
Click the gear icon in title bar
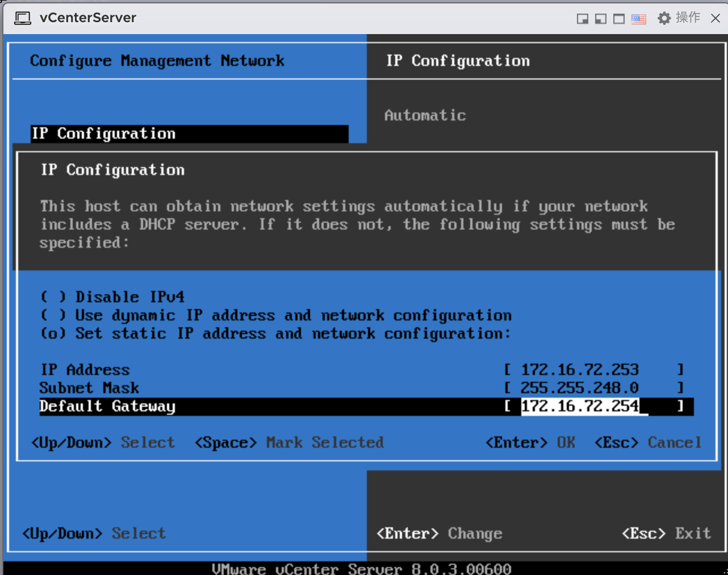(x=664, y=19)
